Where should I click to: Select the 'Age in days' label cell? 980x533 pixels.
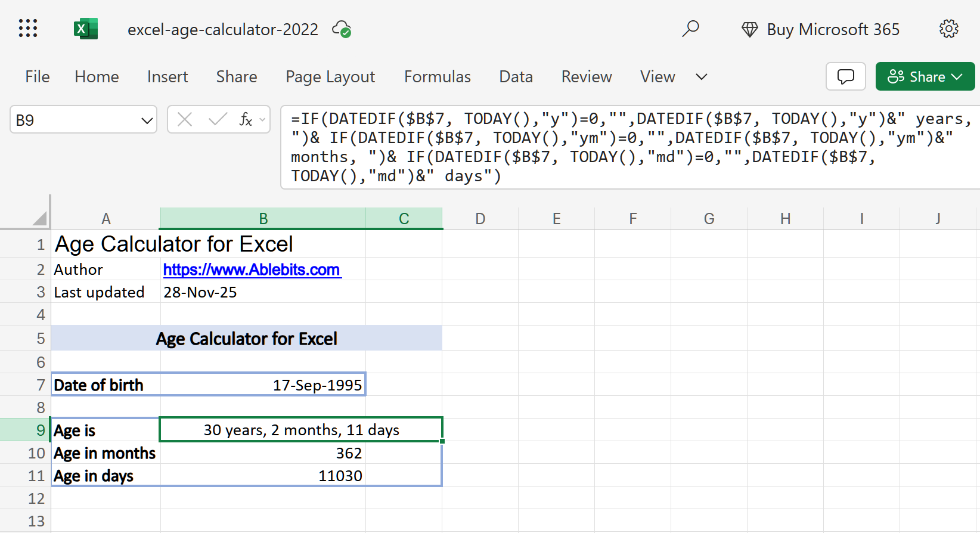click(x=106, y=476)
